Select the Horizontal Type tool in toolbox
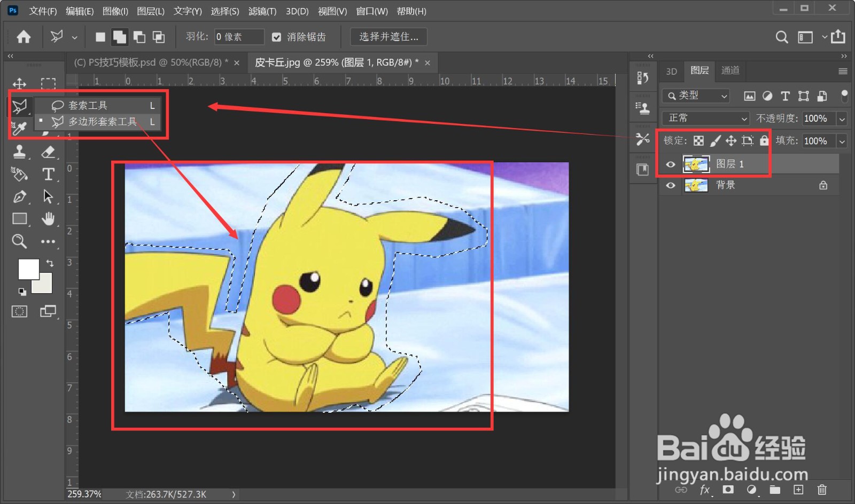This screenshot has height=504, width=855. [48, 174]
